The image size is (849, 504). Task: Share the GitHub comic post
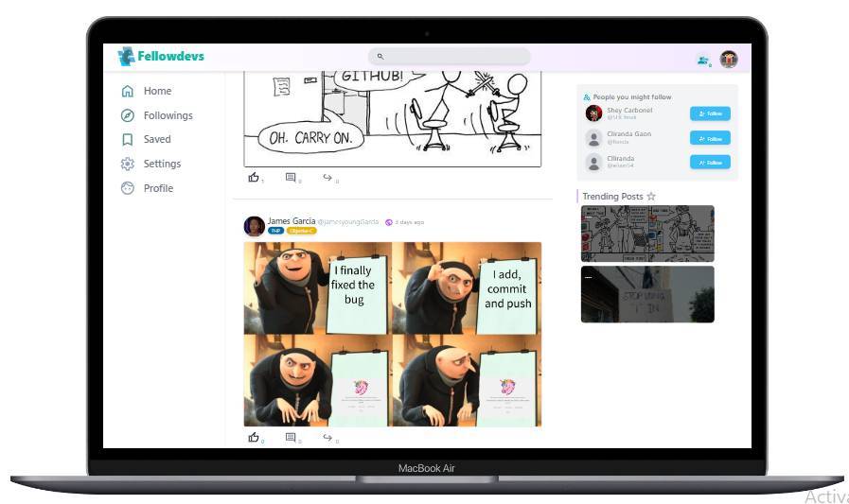coord(327,178)
